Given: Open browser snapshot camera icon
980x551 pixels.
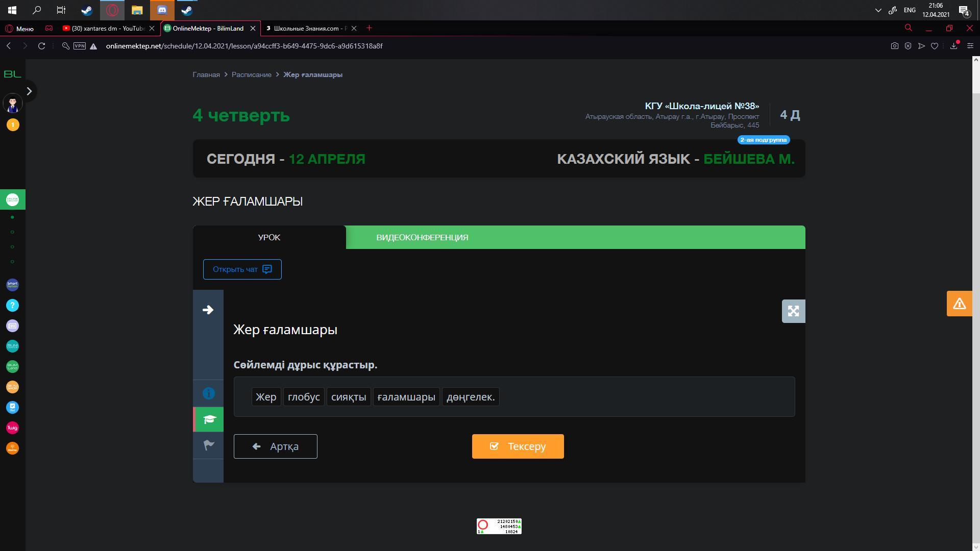Looking at the screenshot, I should point(894,46).
